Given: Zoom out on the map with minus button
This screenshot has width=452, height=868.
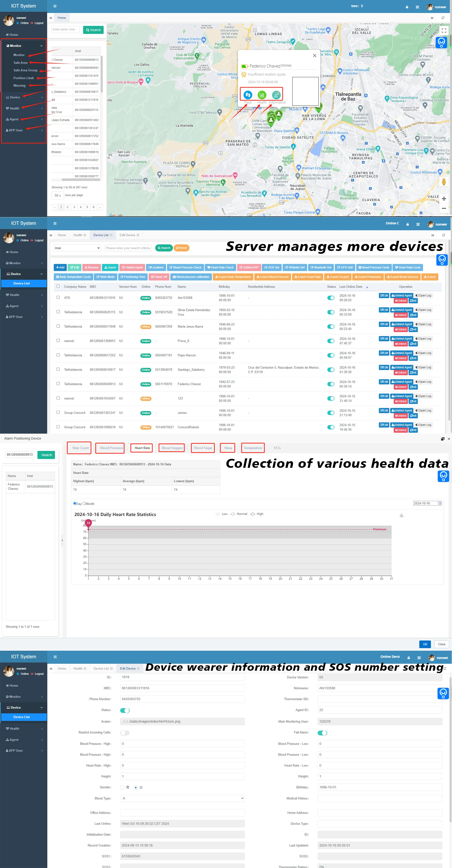Looking at the screenshot, I should coord(444,208).
